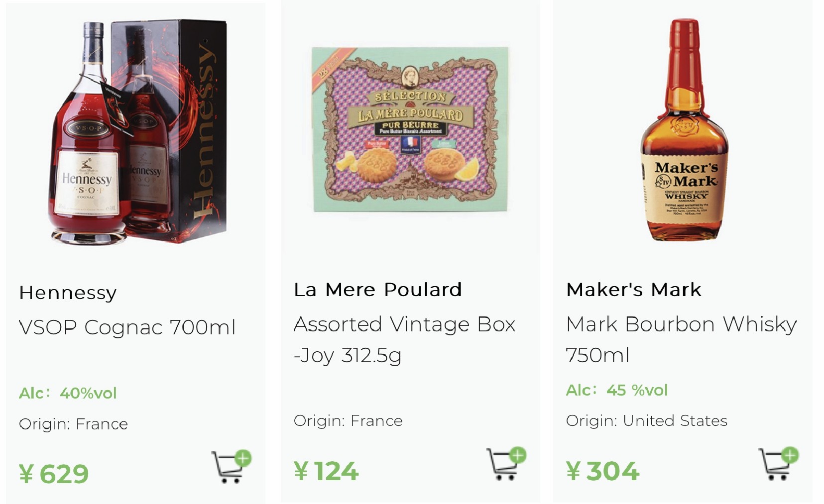Viewport: 824px width, 504px height.
Task: Click Origin: France under Hennessy
Action: click(73, 424)
